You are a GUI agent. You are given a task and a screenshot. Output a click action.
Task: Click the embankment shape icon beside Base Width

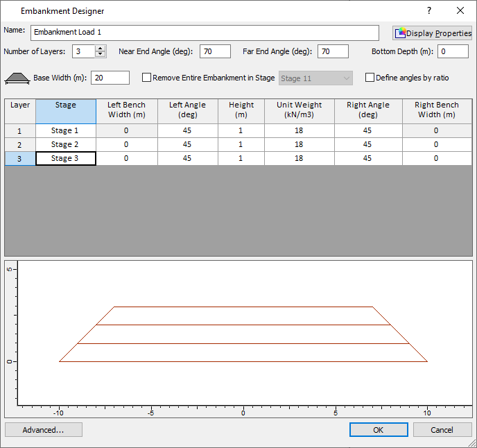(x=17, y=78)
